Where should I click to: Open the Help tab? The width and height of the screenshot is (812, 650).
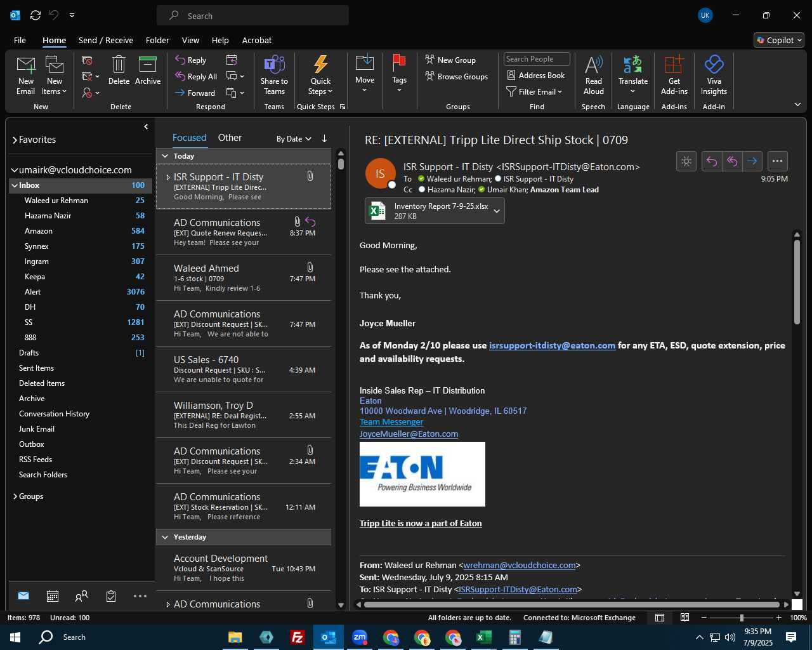(220, 40)
